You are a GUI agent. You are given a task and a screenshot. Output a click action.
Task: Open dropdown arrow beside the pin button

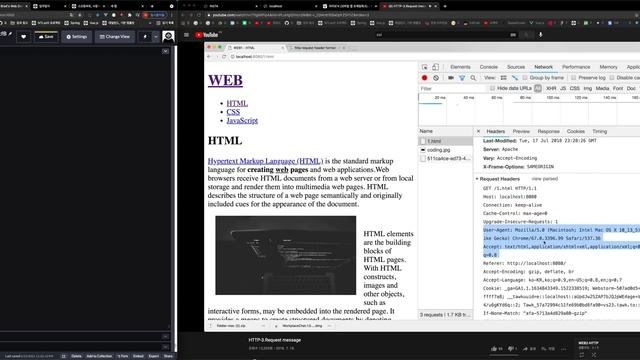point(156,37)
